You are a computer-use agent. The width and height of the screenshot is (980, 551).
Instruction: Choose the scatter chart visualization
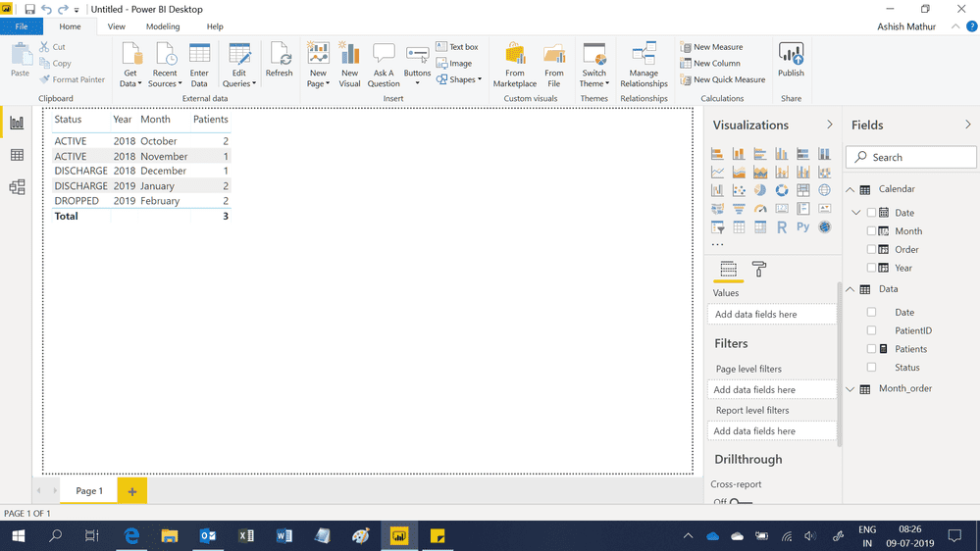coord(739,190)
